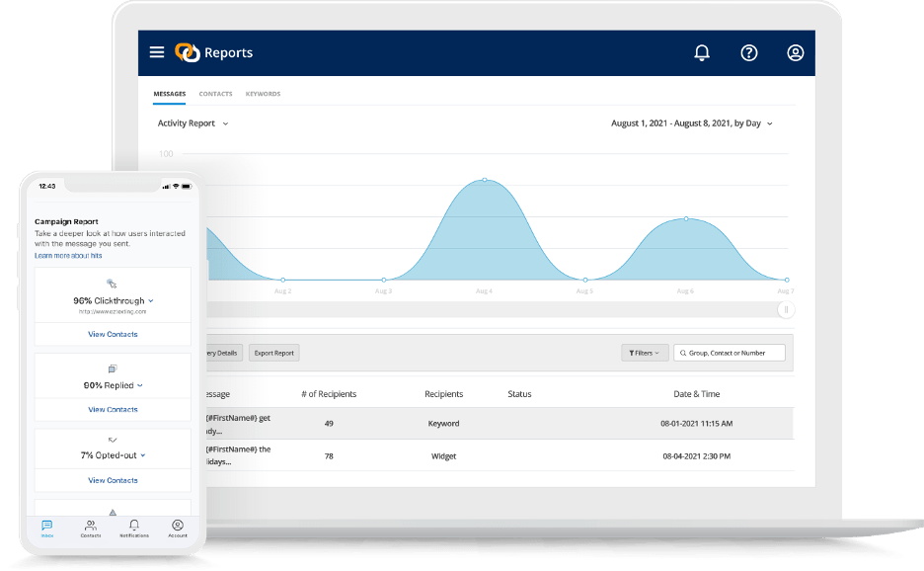Switch to the Contacts tab
Screen dimensions: 924x571
[x=215, y=94]
